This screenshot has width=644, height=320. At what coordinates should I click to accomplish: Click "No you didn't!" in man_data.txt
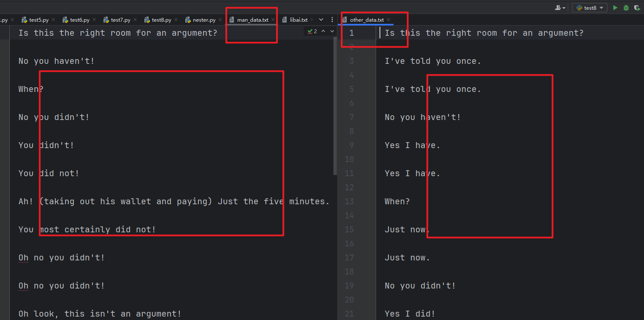54,117
